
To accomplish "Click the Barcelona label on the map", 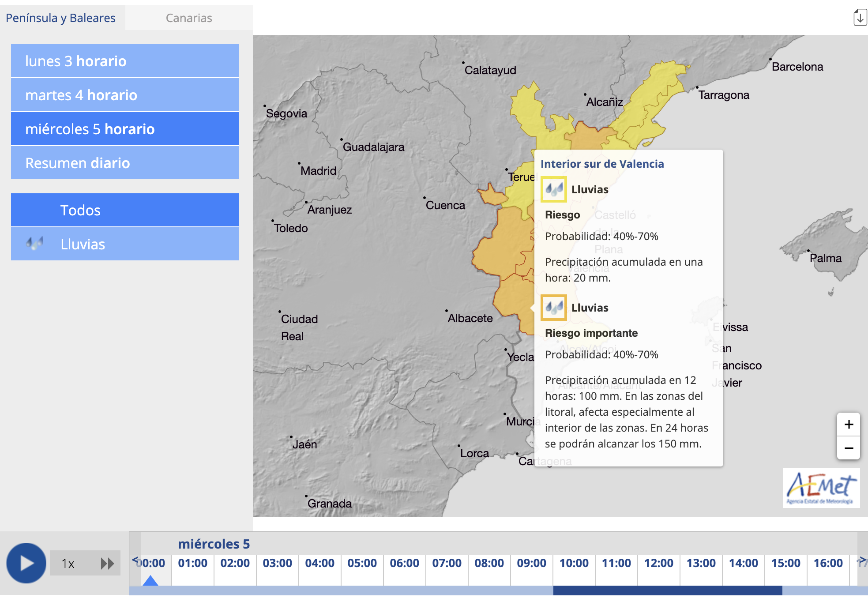I will pyautogui.click(x=797, y=67).
